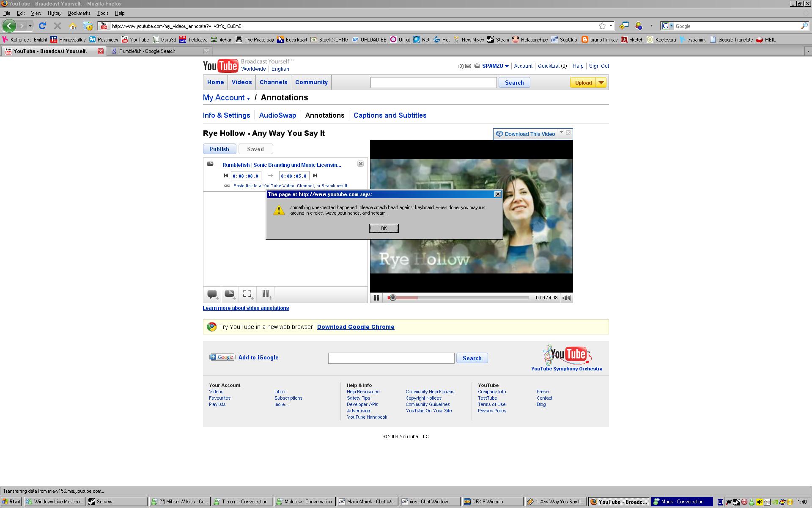Open Google Translate bookmark
The image size is (812, 508).
tap(731, 40)
